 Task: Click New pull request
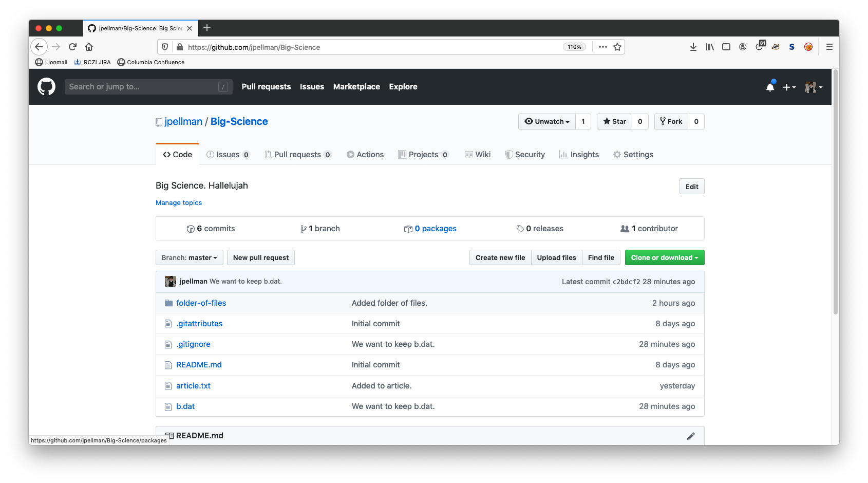(261, 258)
